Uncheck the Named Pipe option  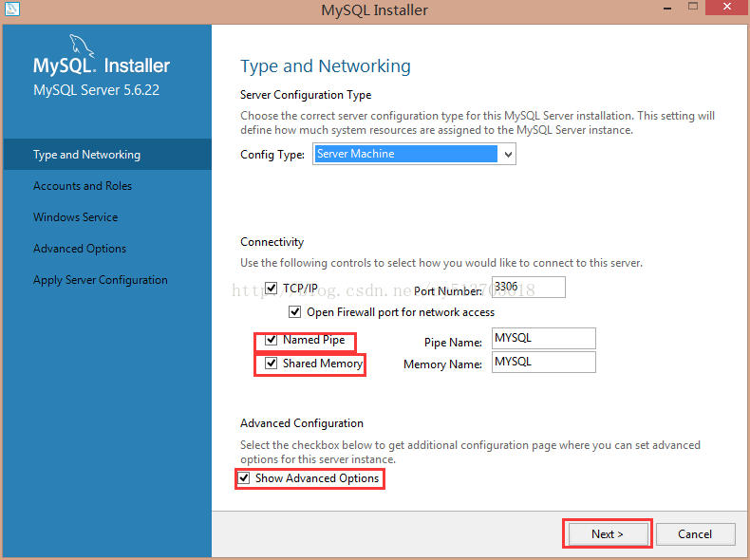pyautogui.click(x=272, y=340)
